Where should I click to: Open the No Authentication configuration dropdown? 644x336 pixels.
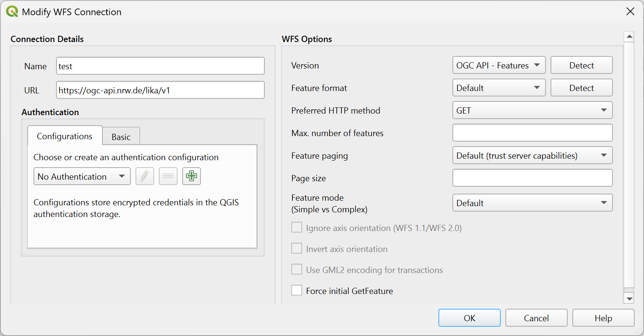tap(82, 177)
